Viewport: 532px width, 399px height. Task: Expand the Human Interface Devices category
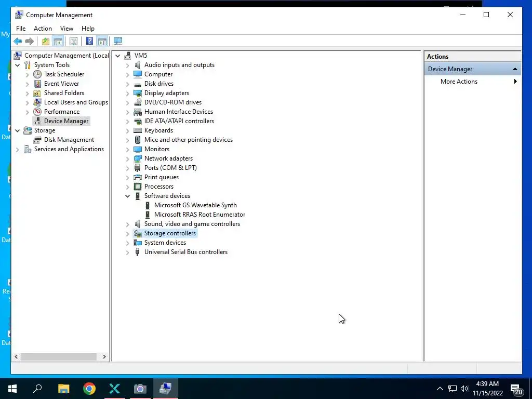click(x=128, y=112)
